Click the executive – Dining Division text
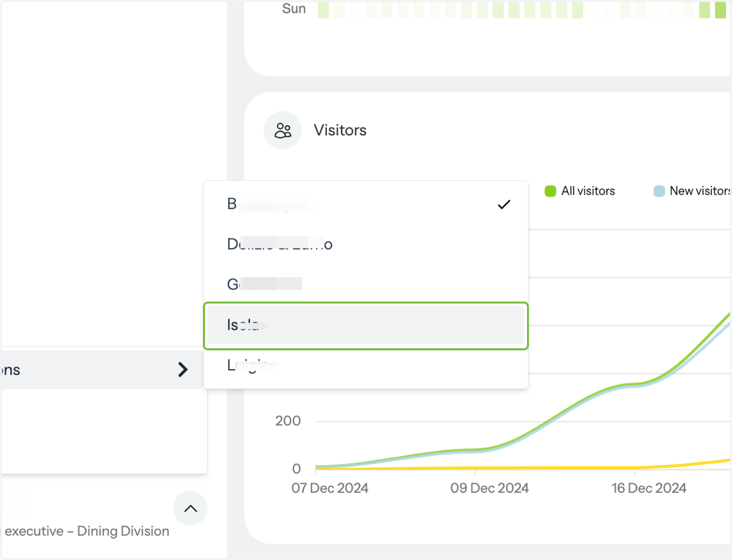Viewport: 732px width, 560px height. click(x=86, y=531)
